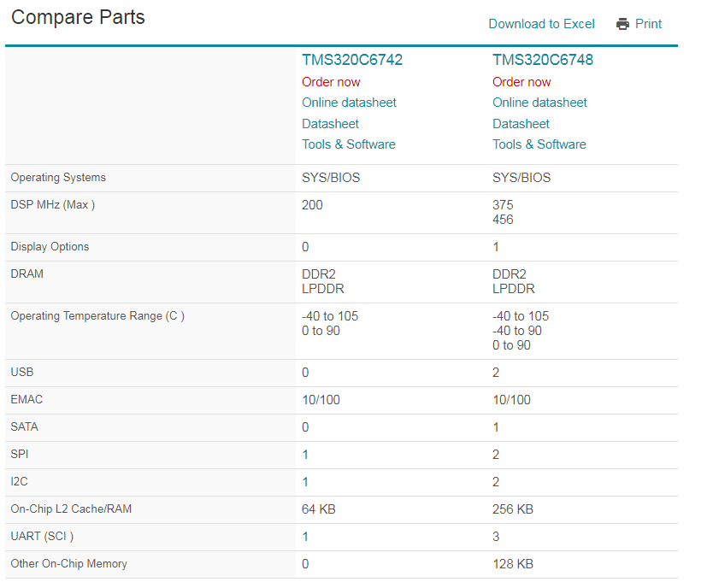Click Order now under TMS320C6748

click(x=521, y=82)
